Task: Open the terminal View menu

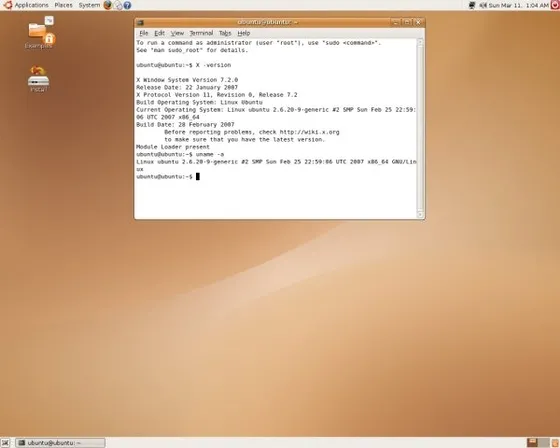Action: click(177, 33)
